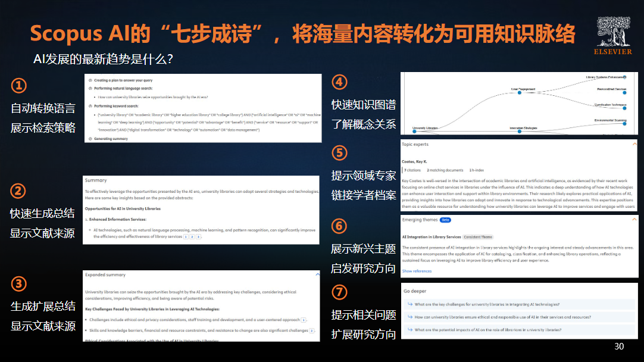644x362 pixels.
Task: Click the Library Systems Enhancement node
Action: [625, 77]
